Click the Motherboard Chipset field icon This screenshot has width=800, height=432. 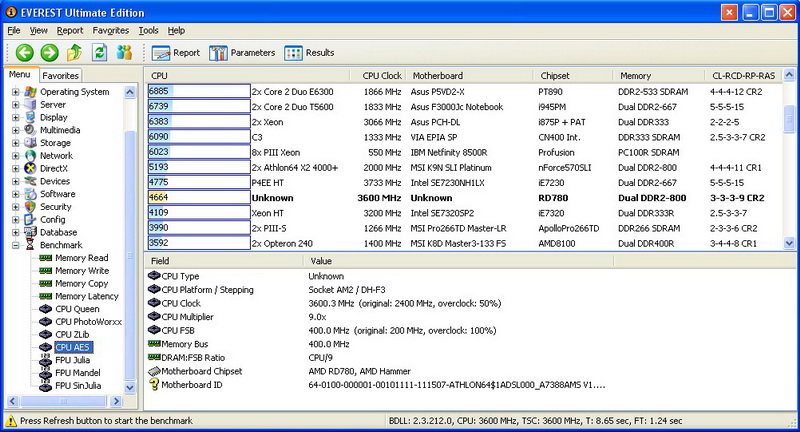pos(154,371)
